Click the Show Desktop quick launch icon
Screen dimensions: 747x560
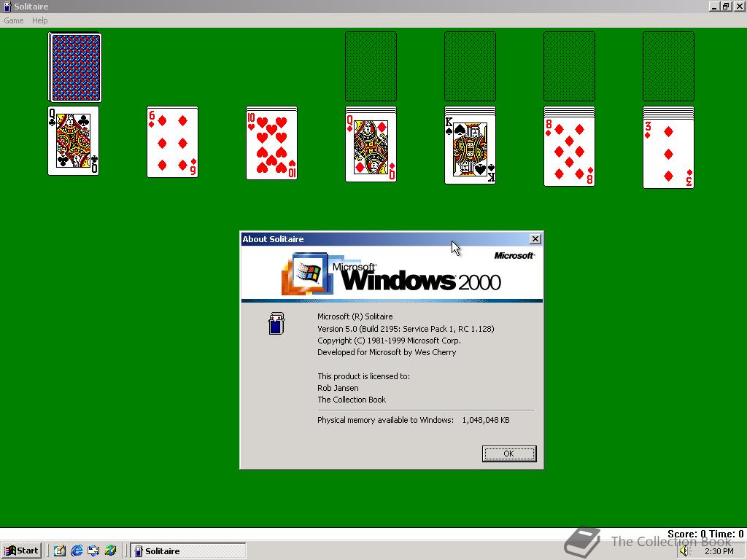tap(60, 551)
